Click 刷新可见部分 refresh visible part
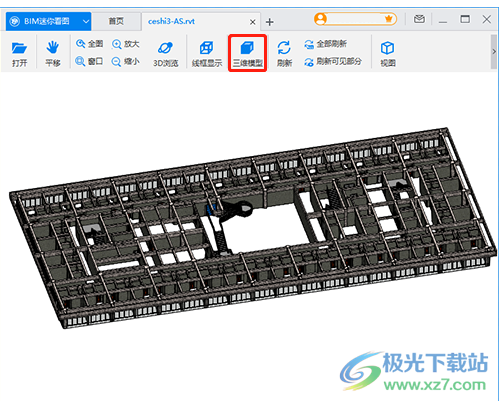Screen dimensions: 499x401 click(333, 61)
